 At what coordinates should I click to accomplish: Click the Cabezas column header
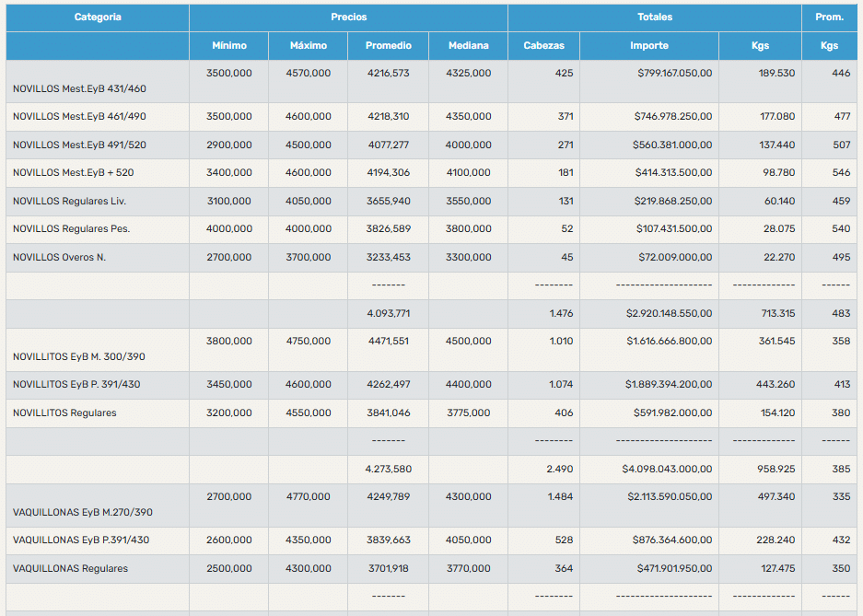pyautogui.click(x=543, y=46)
